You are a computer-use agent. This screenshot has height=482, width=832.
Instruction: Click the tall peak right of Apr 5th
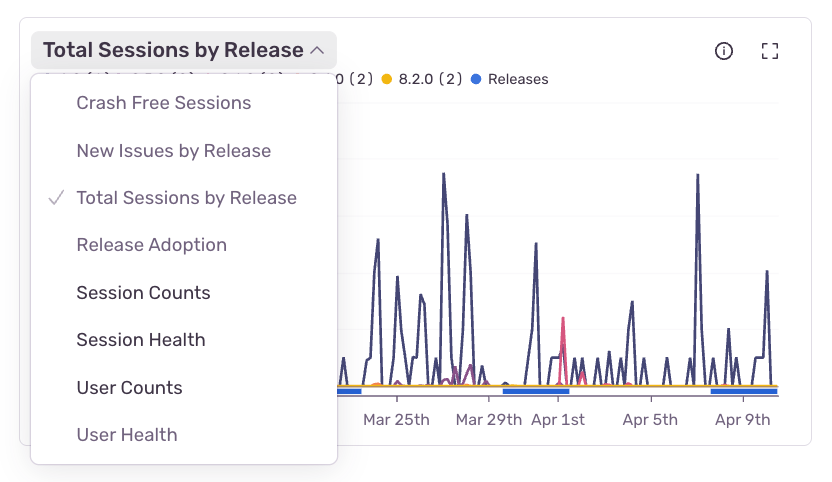click(x=696, y=180)
